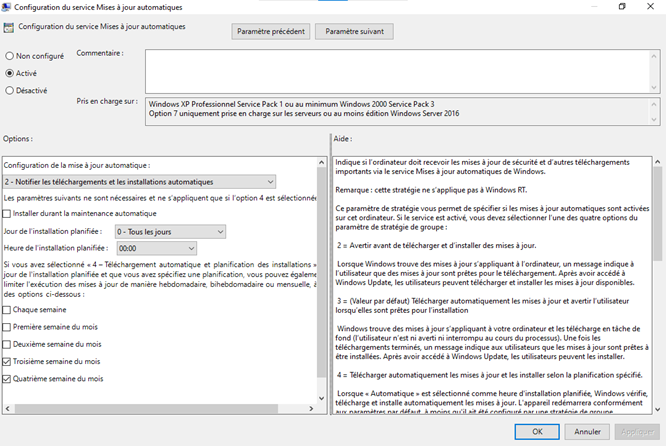Go to Paramètre précédent
Viewport: 666px width, 446px height.
point(271,31)
